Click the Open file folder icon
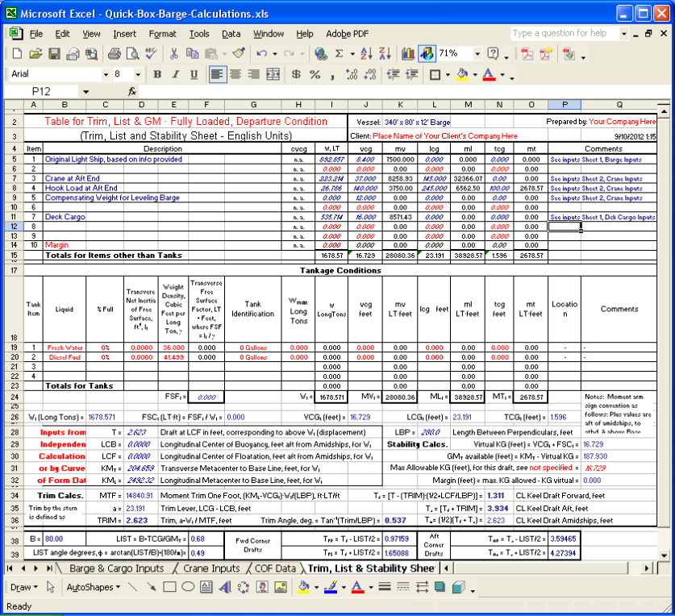675x616 pixels. click(x=35, y=54)
